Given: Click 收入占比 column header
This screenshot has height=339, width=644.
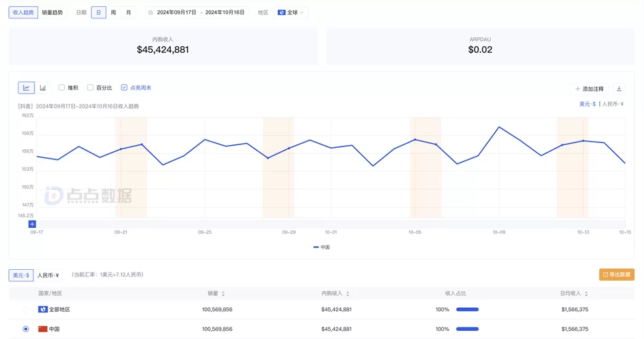Looking at the screenshot, I should tap(456, 294).
